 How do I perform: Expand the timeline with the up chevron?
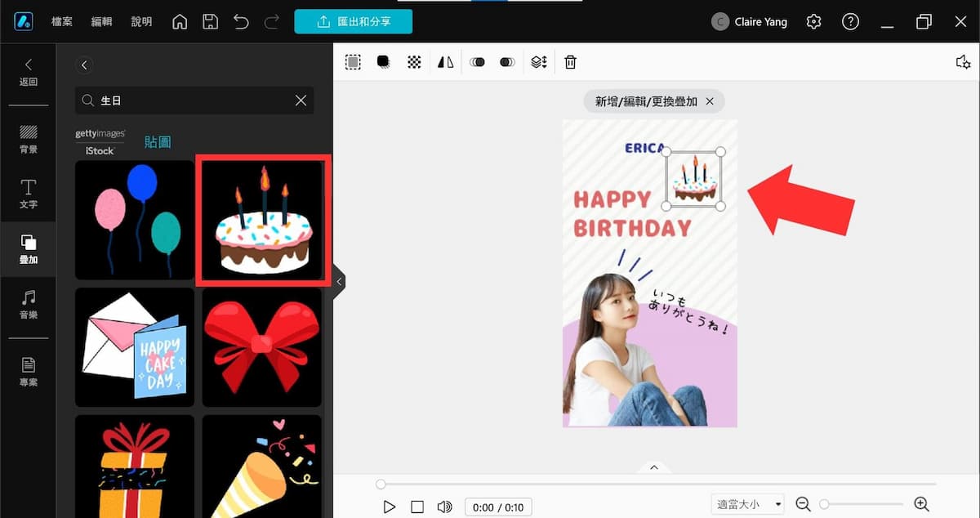pos(653,467)
